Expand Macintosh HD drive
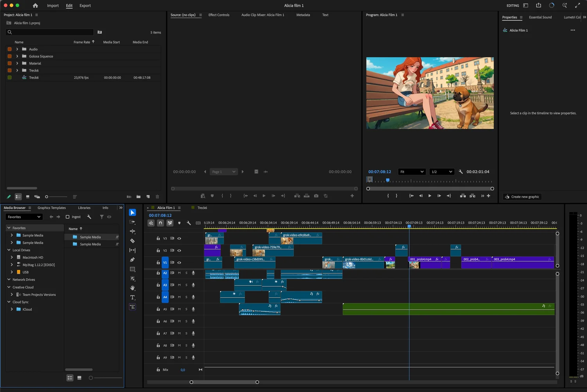This screenshot has width=587, height=392. [12, 257]
